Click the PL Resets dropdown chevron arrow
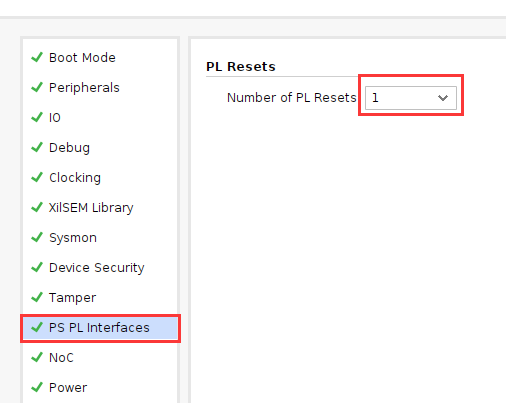The image size is (506, 403). pyautogui.click(x=443, y=98)
